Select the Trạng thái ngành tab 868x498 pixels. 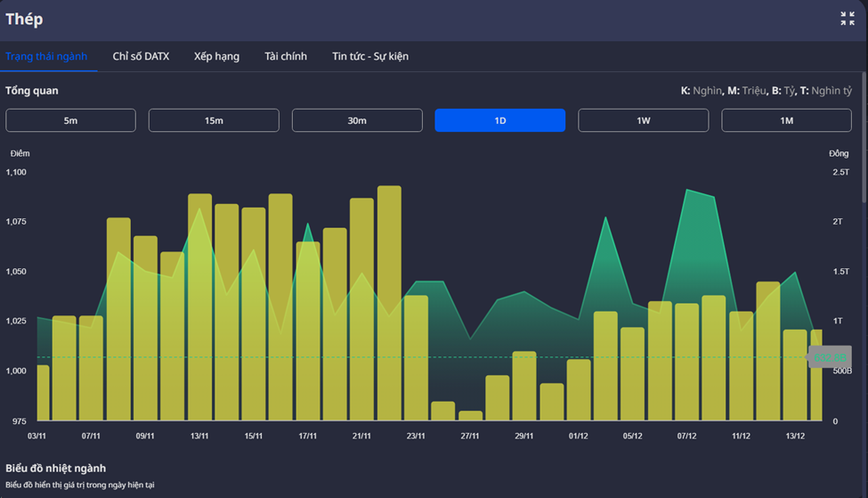pos(46,56)
